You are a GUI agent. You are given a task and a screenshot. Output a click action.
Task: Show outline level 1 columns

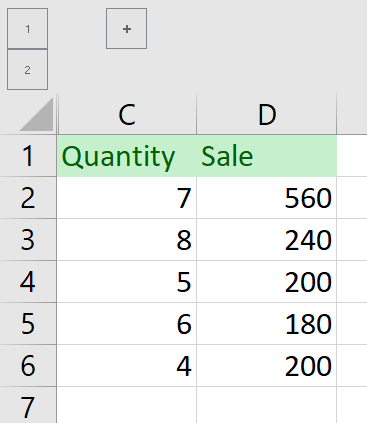point(27,29)
